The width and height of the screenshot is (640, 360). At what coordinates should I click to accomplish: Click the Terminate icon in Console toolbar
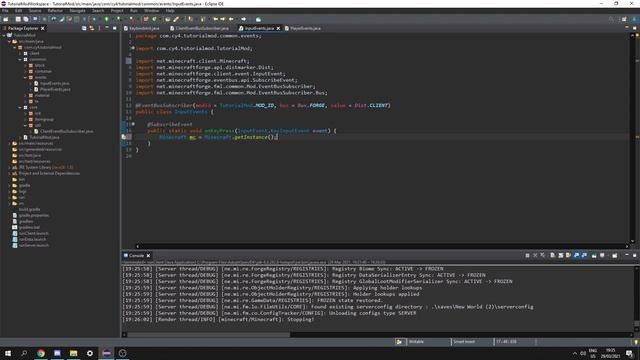527,255
